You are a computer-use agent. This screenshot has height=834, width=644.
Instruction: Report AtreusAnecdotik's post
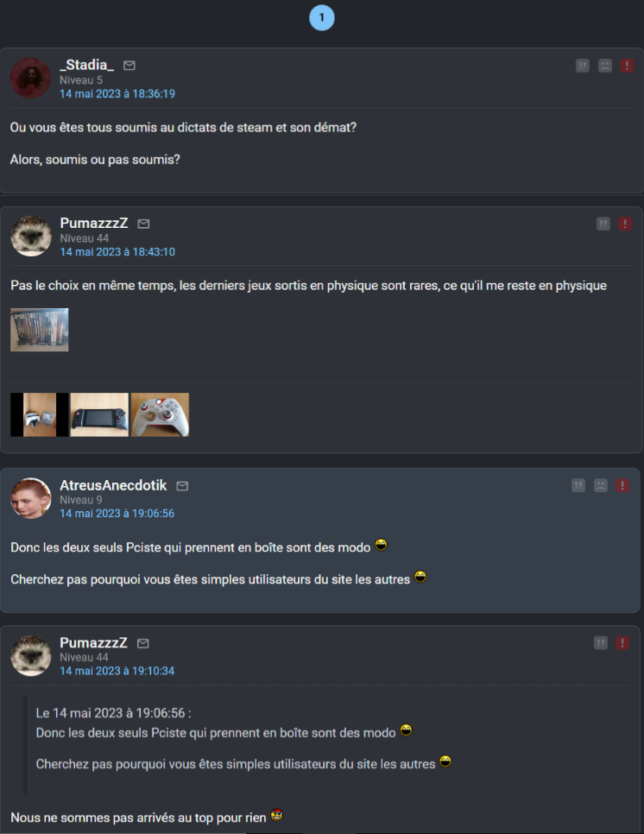tap(622, 485)
